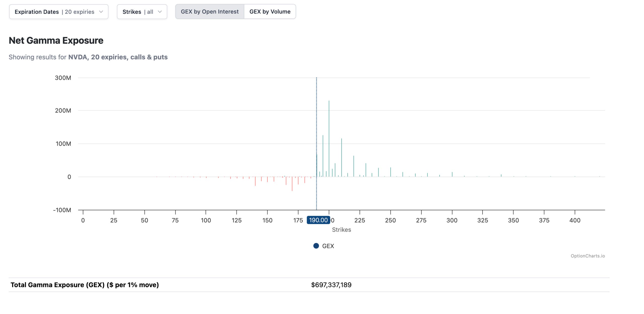Toggle the GEX legend dot
The height and width of the screenshot is (314, 644).
pyautogui.click(x=316, y=246)
